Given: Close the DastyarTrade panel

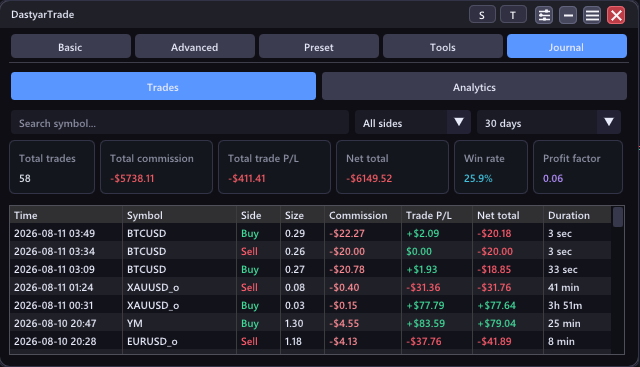Looking at the screenshot, I should coord(616,16).
